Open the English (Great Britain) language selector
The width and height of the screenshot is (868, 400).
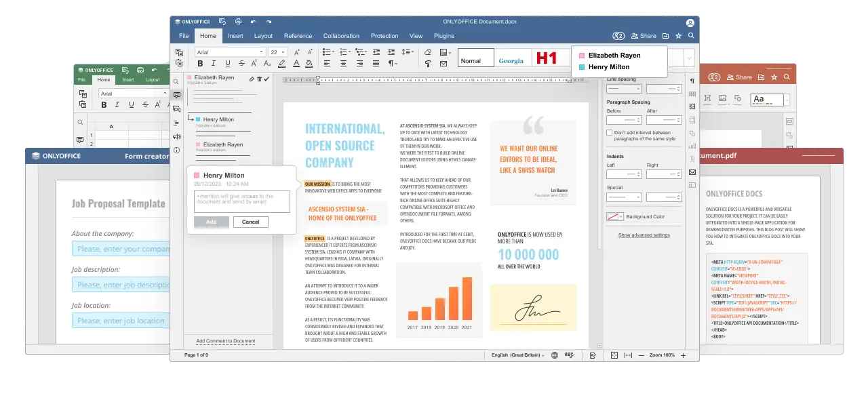coord(517,355)
